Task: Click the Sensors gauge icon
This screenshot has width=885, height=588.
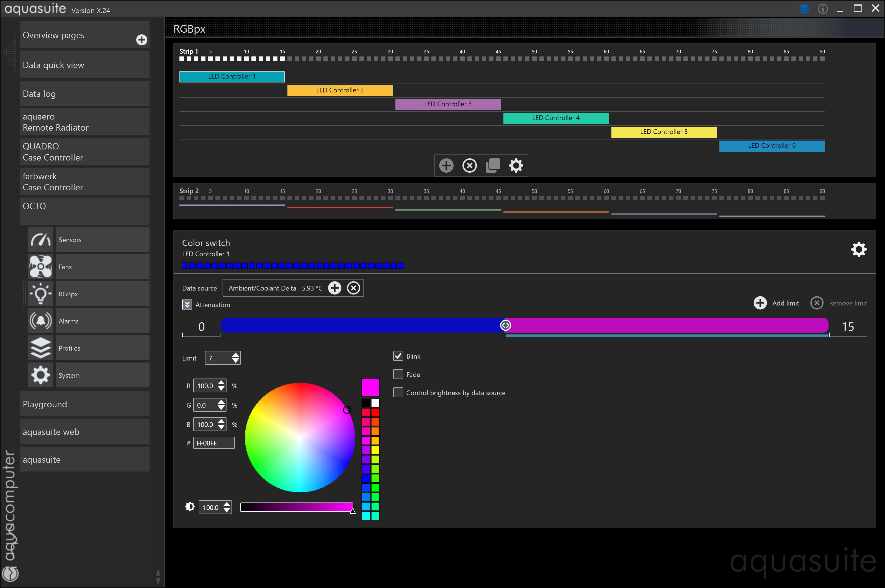Action: (x=40, y=240)
